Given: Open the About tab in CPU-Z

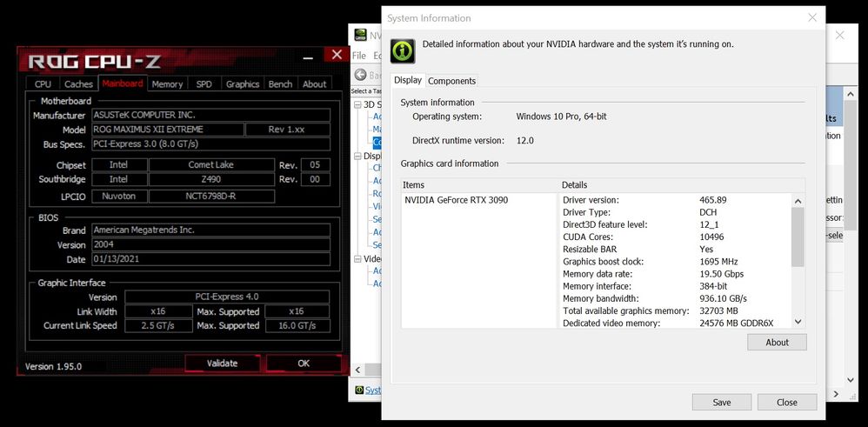Looking at the screenshot, I should 315,84.
